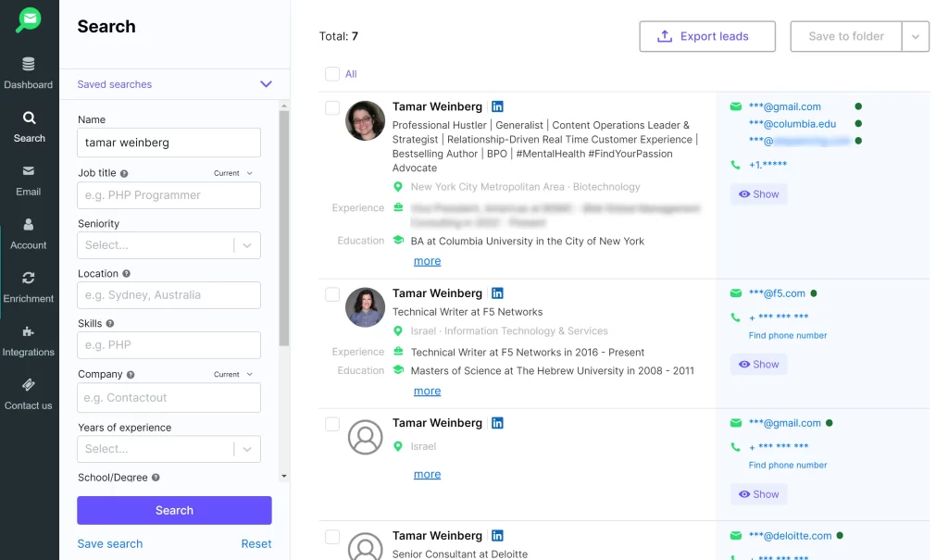Open the Integrations sidebar section
Image resolution: width=948 pixels, height=560 pixels.
pyautogui.click(x=29, y=341)
